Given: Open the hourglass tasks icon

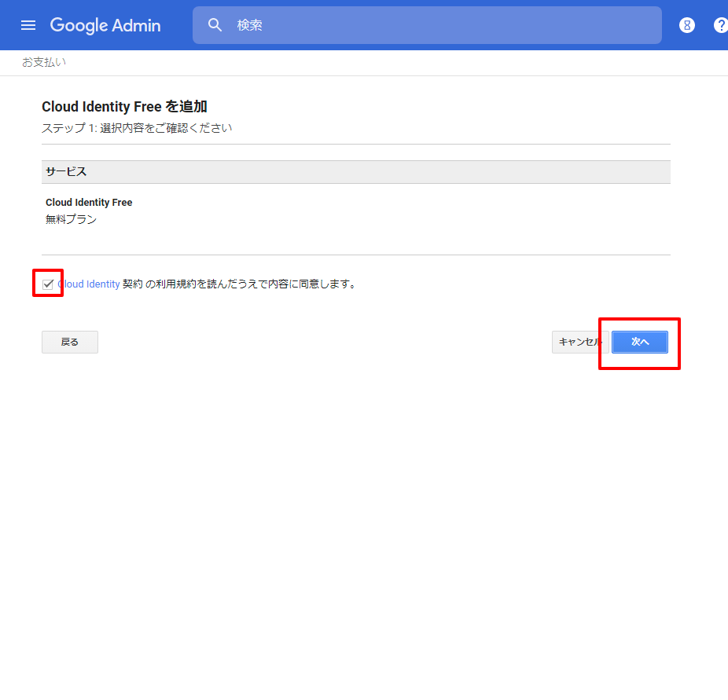Looking at the screenshot, I should point(687,25).
